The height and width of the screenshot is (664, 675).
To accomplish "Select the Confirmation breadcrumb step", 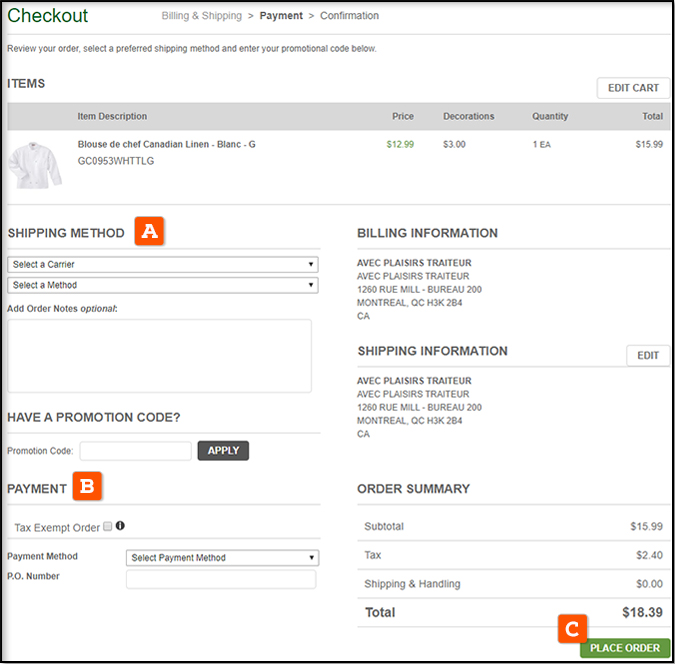I will 349,16.
